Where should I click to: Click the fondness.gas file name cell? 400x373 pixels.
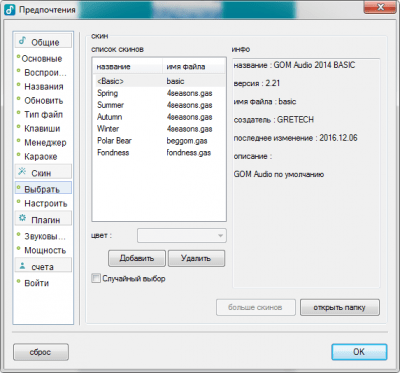(x=189, y=153)
